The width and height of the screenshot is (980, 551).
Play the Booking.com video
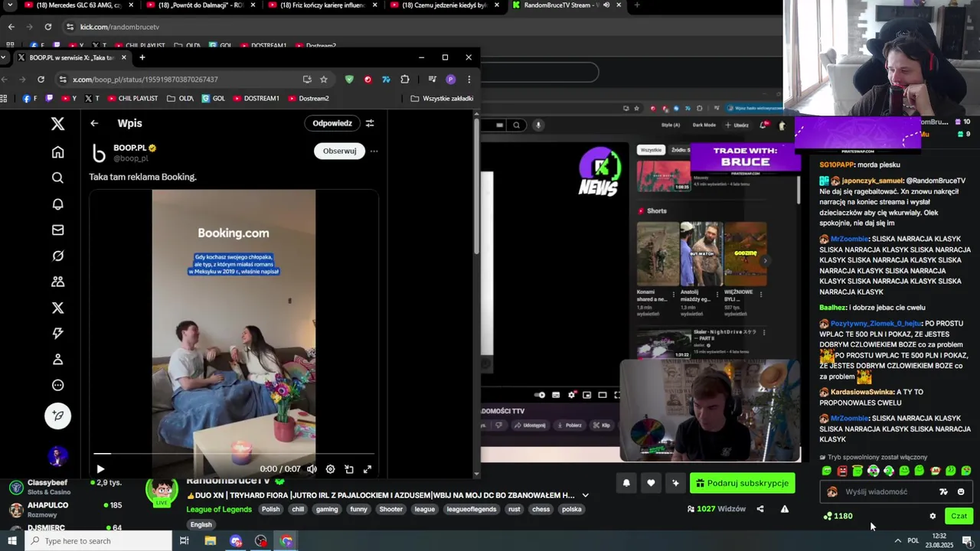pyautogui.click(x=100, y=469)
